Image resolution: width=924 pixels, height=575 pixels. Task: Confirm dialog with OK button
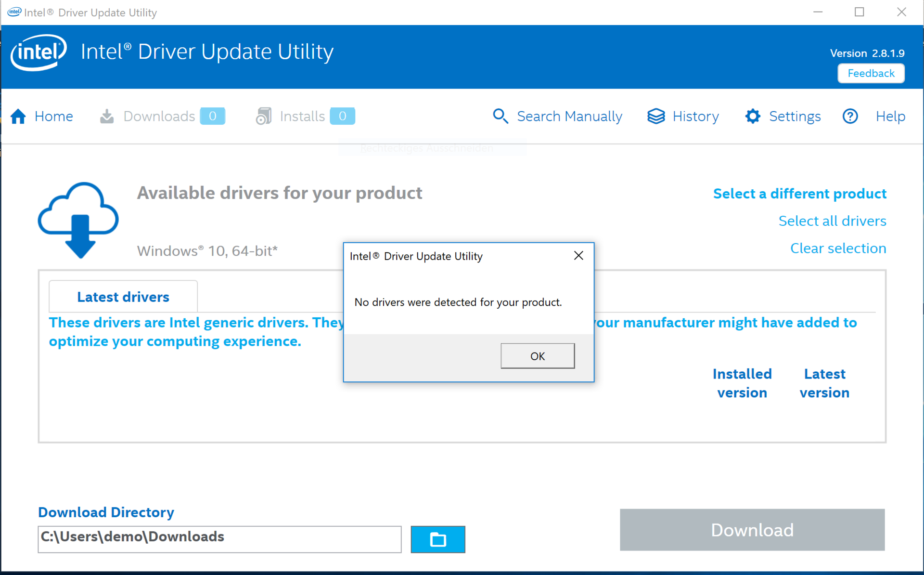[538, 356]
